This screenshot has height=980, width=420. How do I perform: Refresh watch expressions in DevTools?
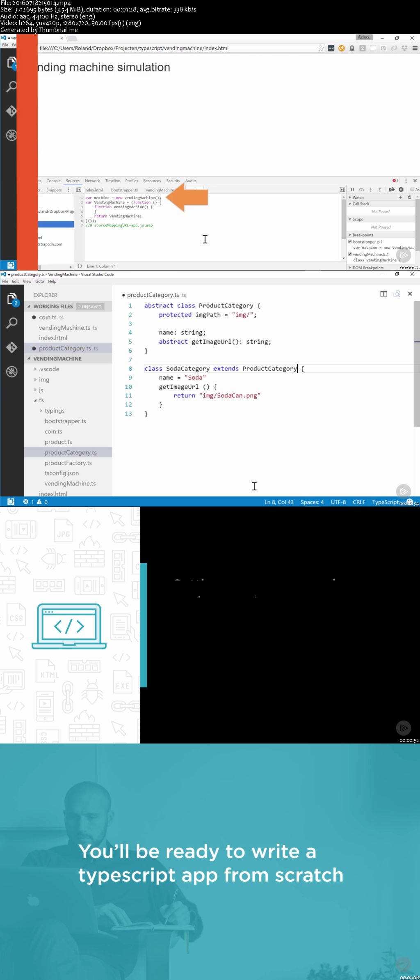coord(409,197)
